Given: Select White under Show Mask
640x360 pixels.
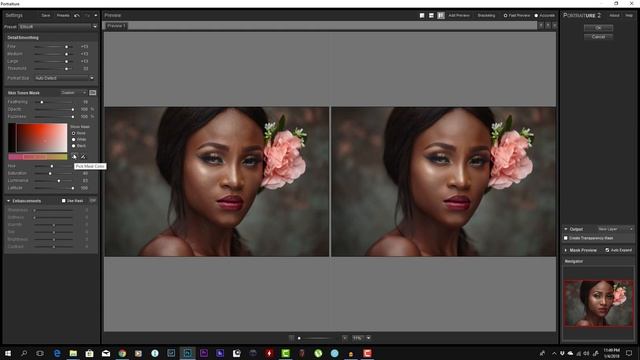Looking at the screenshot, I should tap(73, 140).
